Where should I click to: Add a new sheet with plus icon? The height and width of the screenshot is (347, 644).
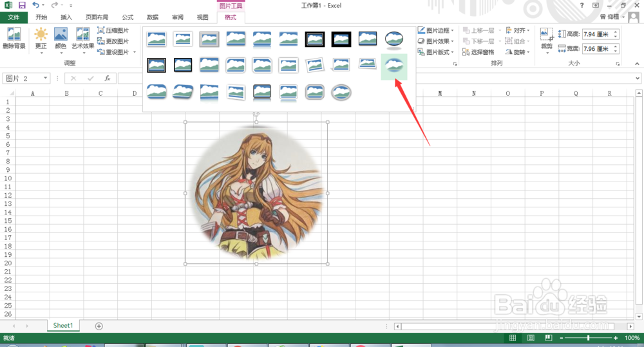(99, 326)
